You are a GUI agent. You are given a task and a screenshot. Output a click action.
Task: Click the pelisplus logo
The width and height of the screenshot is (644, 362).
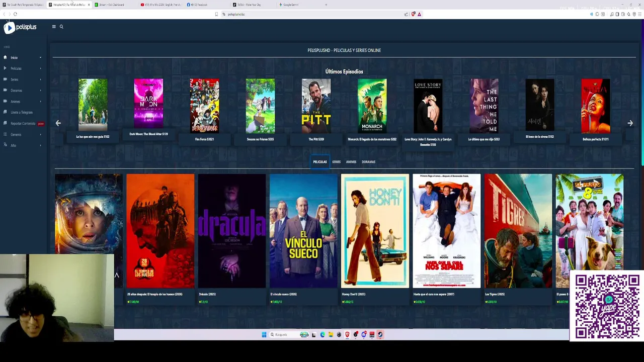20,27
